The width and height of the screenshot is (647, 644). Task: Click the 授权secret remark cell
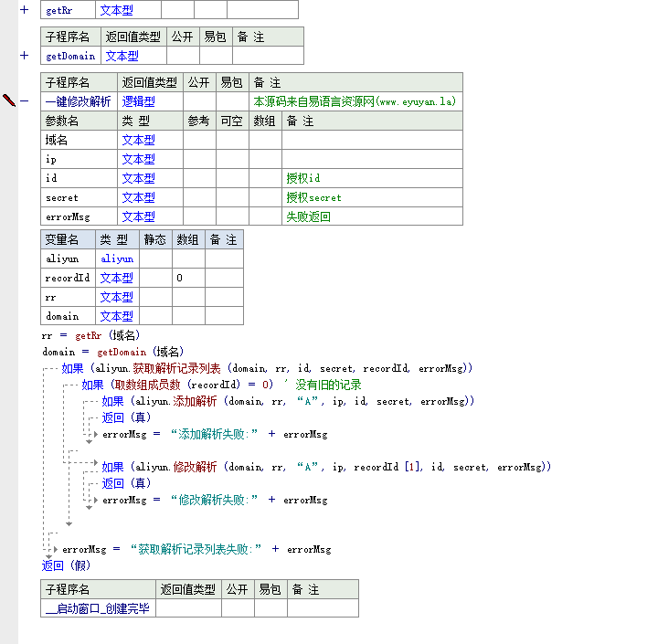pyautogui.click(x=372, y=197)
